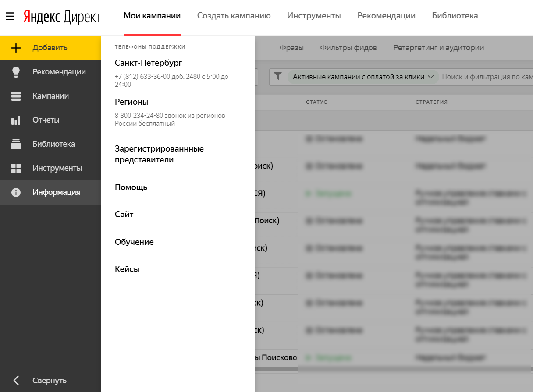Open Ретаргетинг и аудитории tab

click(x=438, y=48)
